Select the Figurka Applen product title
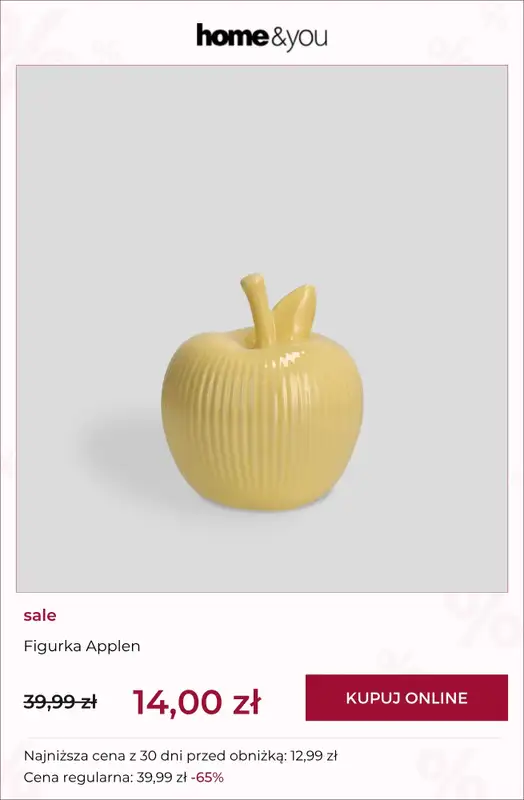The width and height of the screenshot is (524, 800). [x=82, y=646]
